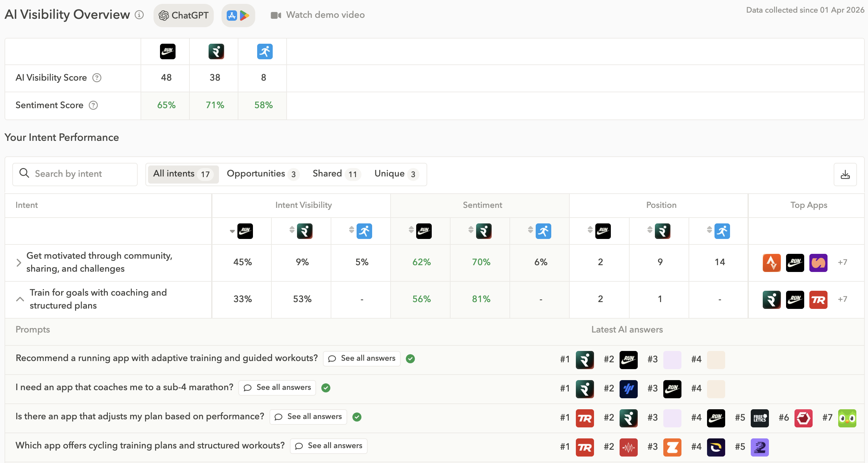Select the All intents tab

(x=183, y=174)
